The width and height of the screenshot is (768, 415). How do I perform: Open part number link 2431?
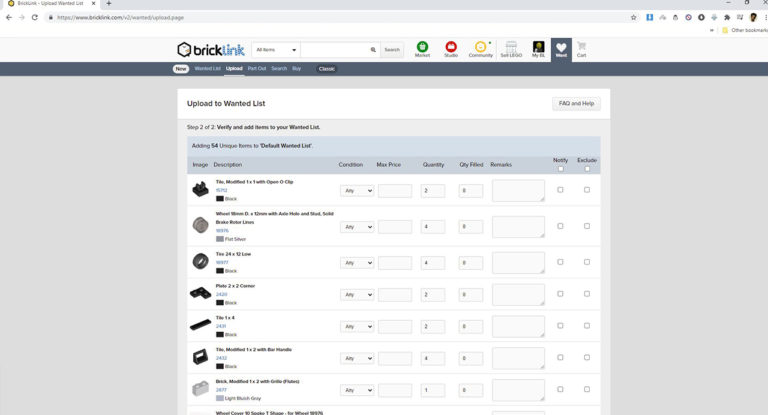221,326
